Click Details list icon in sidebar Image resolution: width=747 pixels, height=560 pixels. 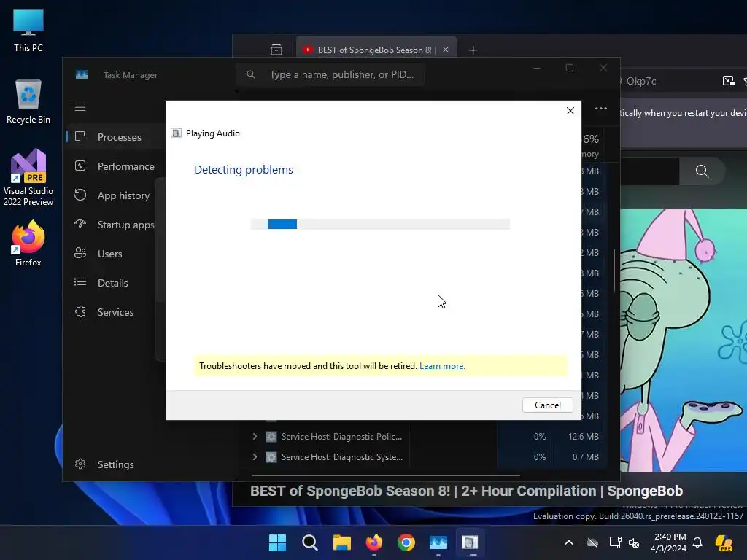(80, 282)
